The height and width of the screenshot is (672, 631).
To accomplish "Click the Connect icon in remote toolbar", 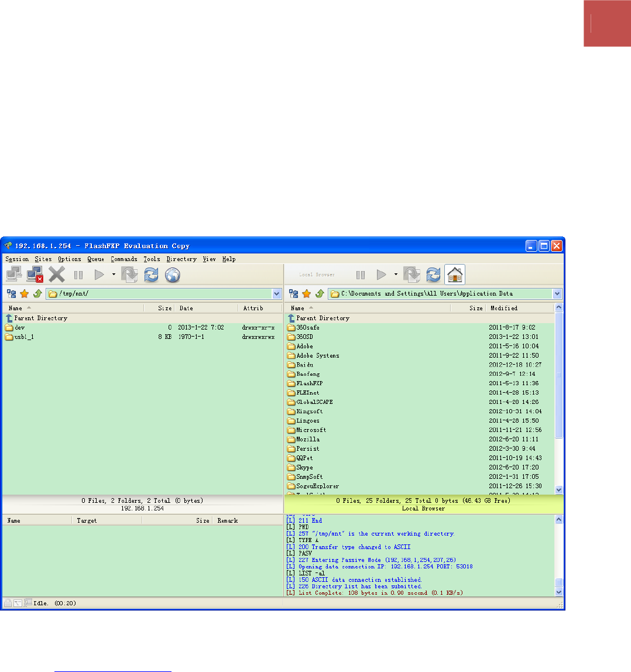I will click(13, 275).
